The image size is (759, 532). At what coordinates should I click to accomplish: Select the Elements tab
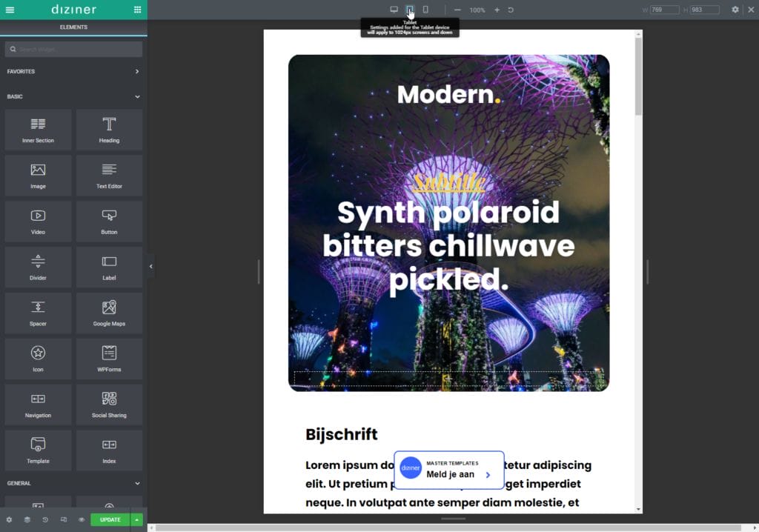click(x=73, y=27)
